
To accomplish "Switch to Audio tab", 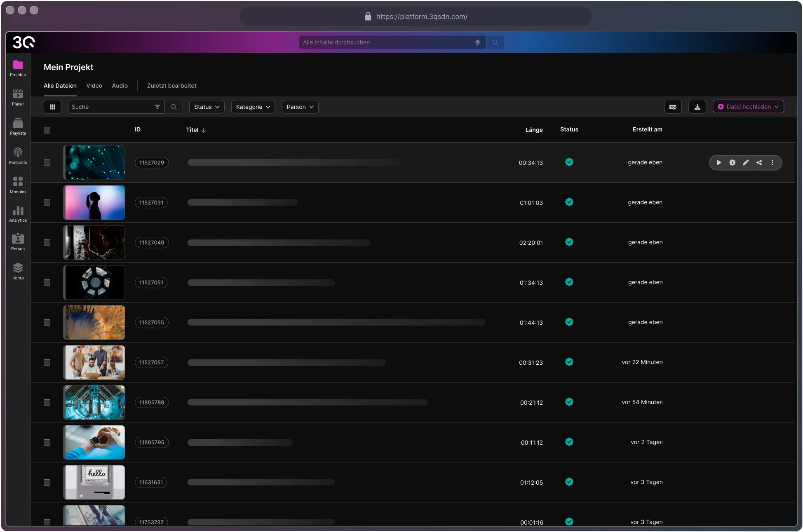I will coord(120,86).
